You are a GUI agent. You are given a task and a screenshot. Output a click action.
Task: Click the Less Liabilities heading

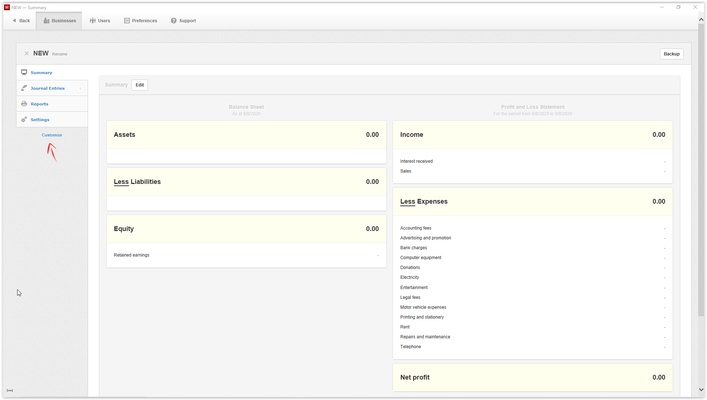(137, 182)
